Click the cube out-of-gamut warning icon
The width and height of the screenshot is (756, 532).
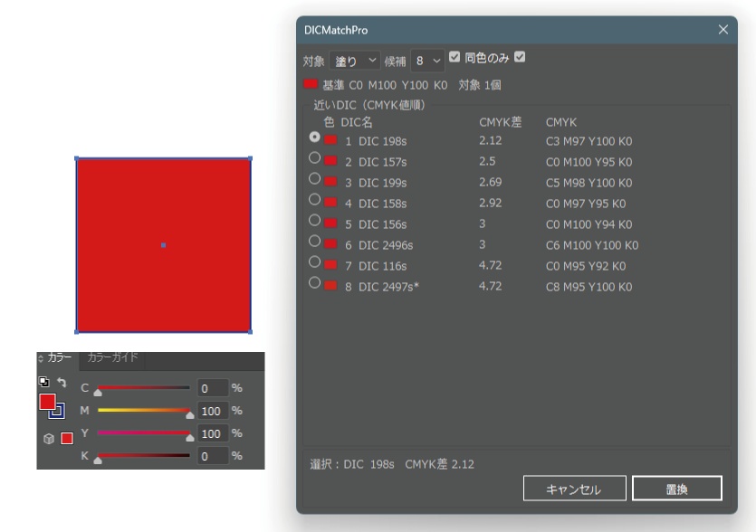[49, 439]
